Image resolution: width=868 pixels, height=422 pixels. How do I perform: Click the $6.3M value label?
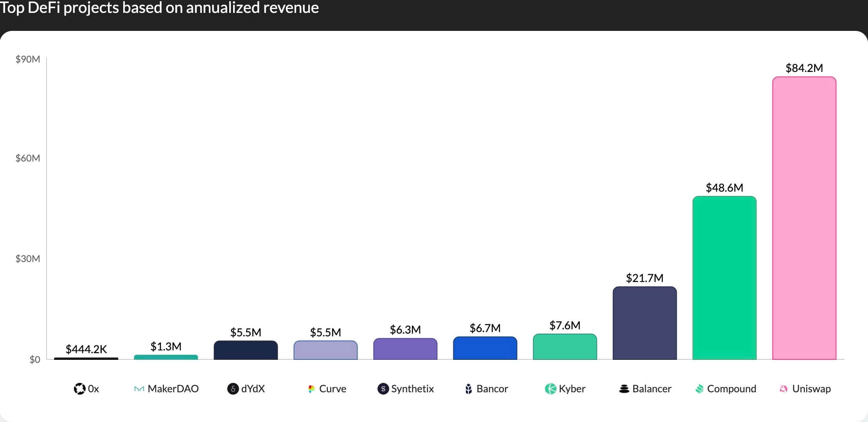(405, 330)
